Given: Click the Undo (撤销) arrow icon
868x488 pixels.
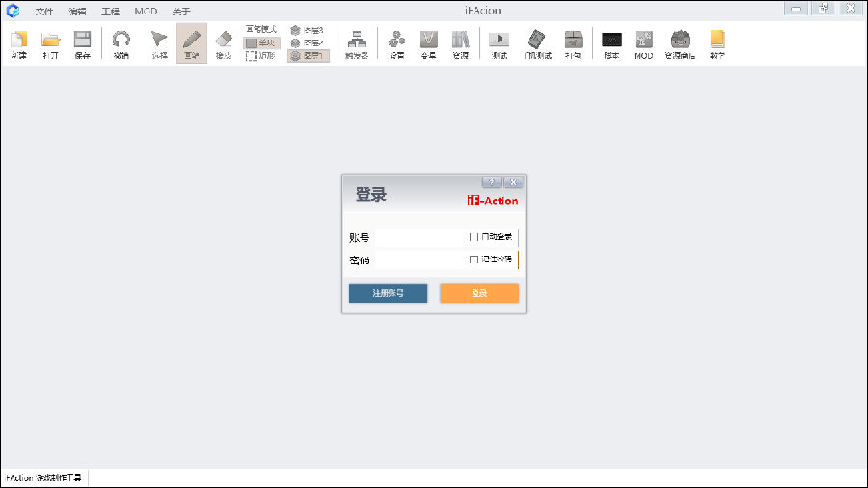Looking at the screenshot, I should [x=121, y=43].
